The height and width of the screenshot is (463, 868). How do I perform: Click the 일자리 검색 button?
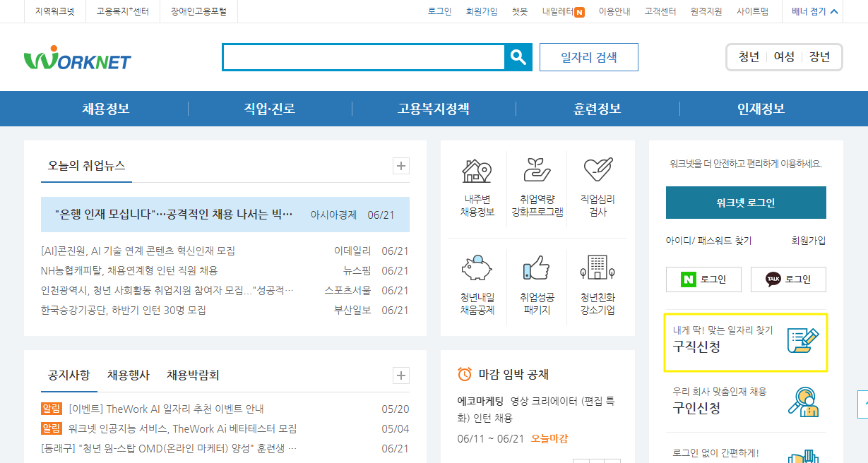589,57
